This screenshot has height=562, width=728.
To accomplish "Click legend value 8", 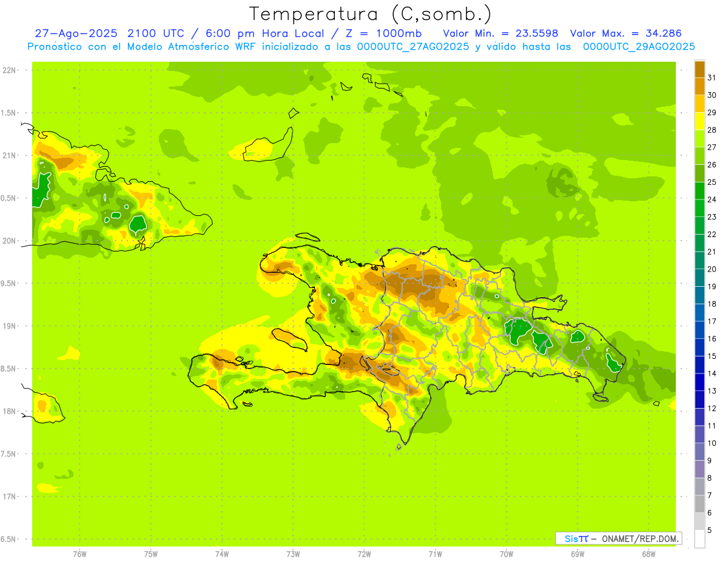I will (710, 478).
